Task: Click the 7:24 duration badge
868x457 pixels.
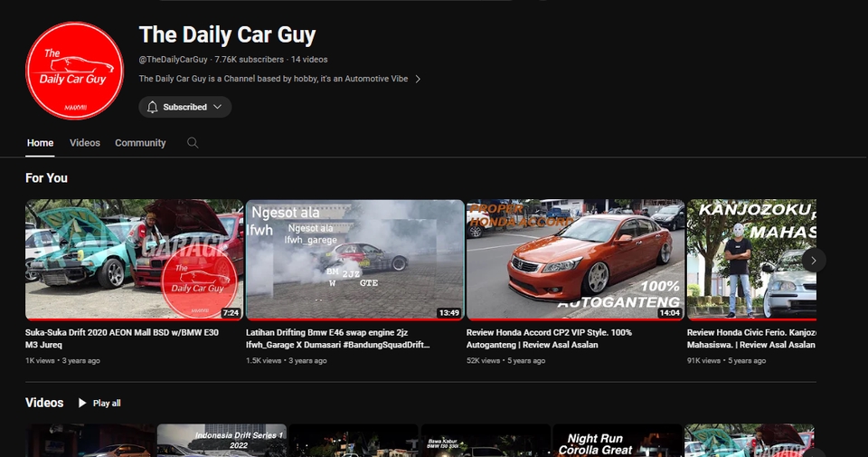Action: point(231,313)
